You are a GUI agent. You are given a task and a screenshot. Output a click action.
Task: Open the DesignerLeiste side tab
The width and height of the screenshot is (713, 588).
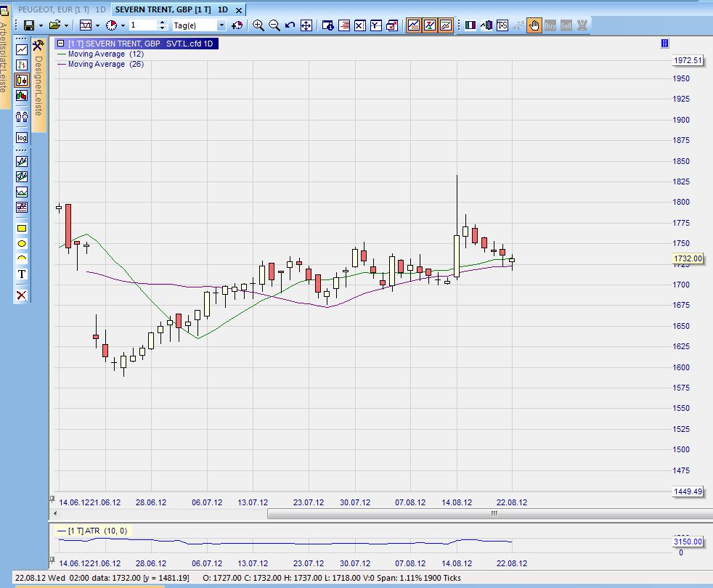click(38, 86)
